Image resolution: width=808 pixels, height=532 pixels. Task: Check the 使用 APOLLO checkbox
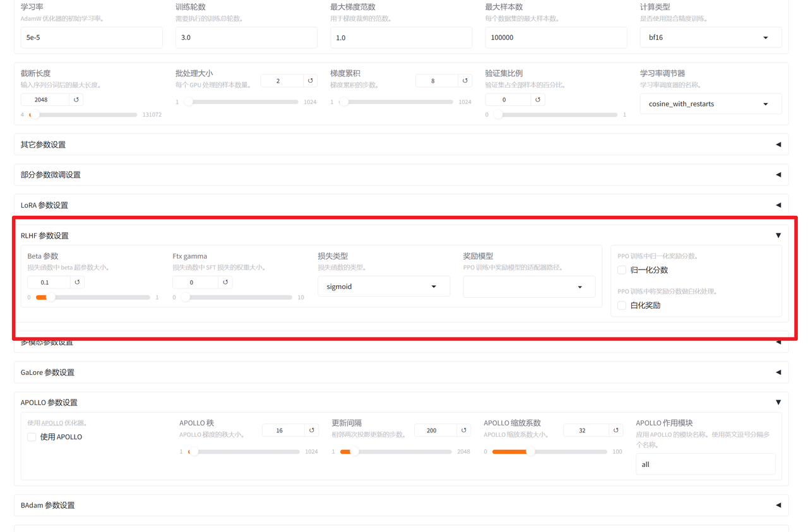pos(32,437)
